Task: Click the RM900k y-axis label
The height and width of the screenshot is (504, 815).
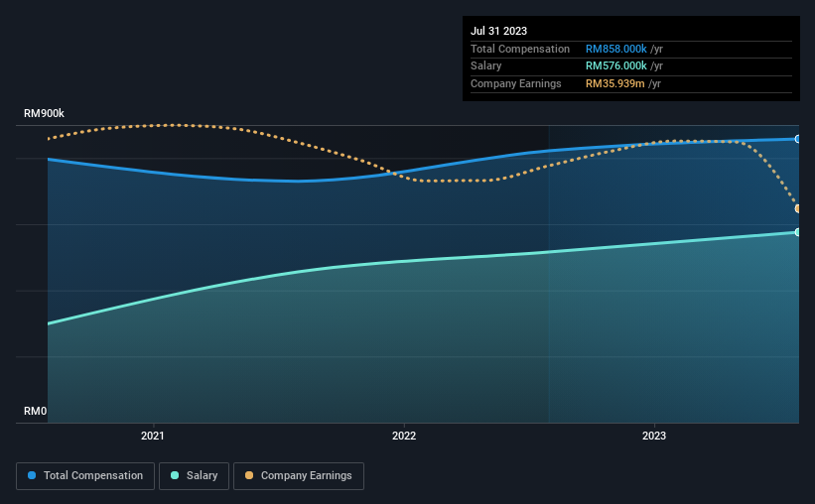Action: [45, 113]
